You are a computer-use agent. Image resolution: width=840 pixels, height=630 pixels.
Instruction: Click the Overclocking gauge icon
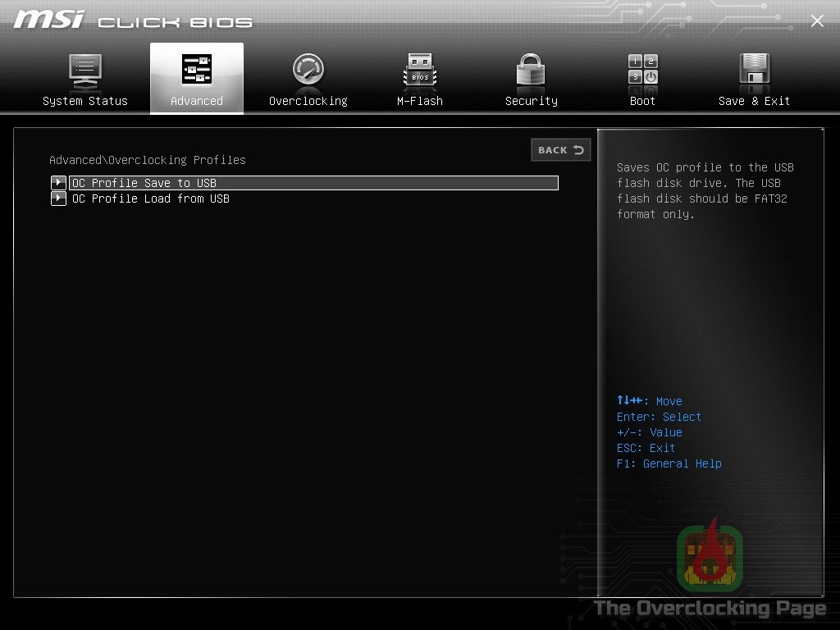[308, 70]
